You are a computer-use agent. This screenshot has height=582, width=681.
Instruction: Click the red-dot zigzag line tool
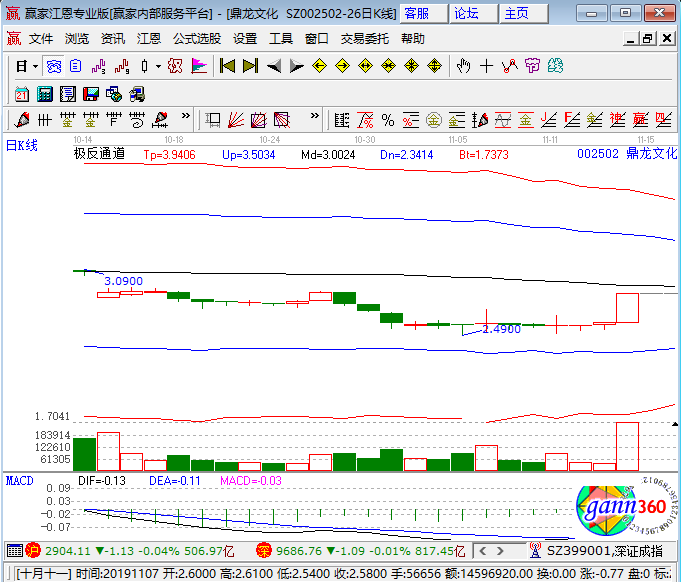[509, 66]
